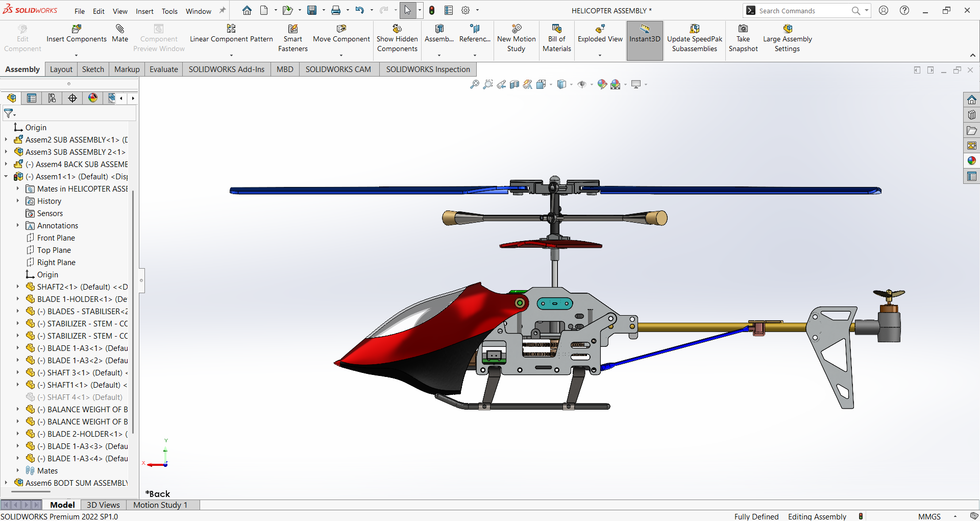Screen dimensions: 980x521
Task: Select the Mate tool
Action: (120, 29)
